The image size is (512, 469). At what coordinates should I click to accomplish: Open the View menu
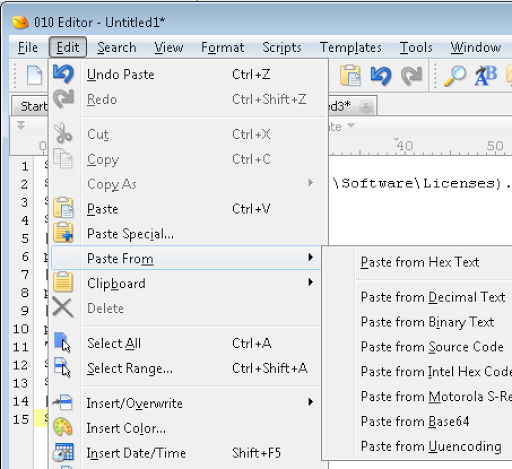[x=169, y=47]
